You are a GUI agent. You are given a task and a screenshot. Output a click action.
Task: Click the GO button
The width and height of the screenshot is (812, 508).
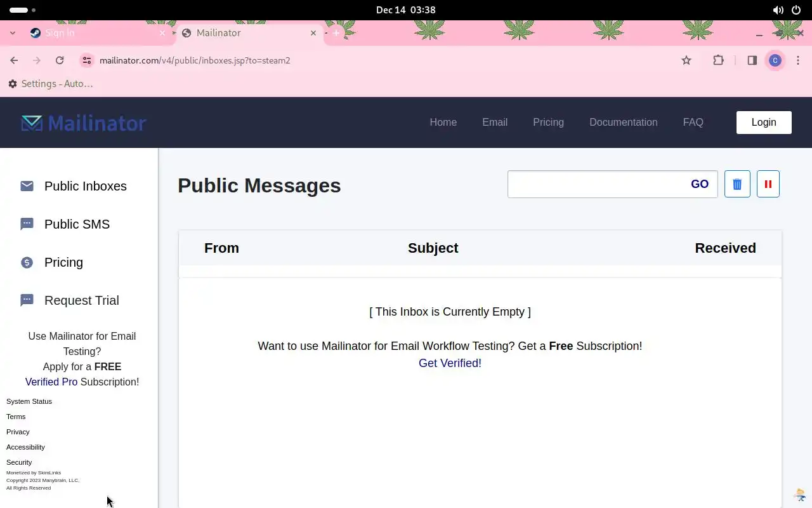(700, 184)
